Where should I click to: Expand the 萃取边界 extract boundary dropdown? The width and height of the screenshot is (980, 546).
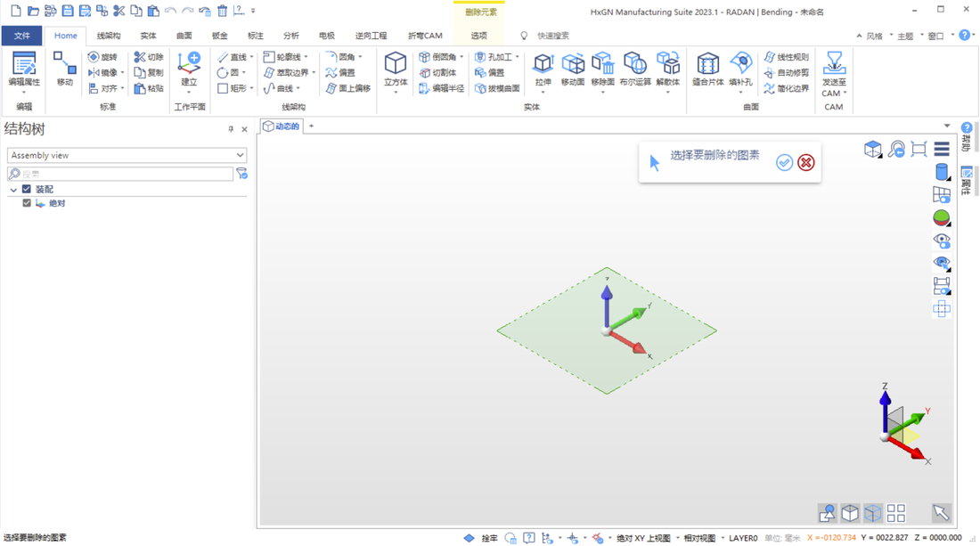(x=314, y=72)
